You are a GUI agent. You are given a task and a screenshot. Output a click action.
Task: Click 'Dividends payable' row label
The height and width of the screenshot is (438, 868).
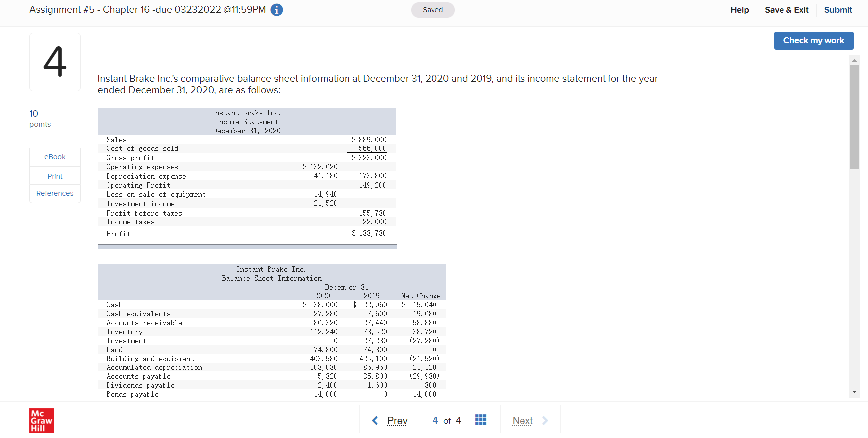point(140,385)
